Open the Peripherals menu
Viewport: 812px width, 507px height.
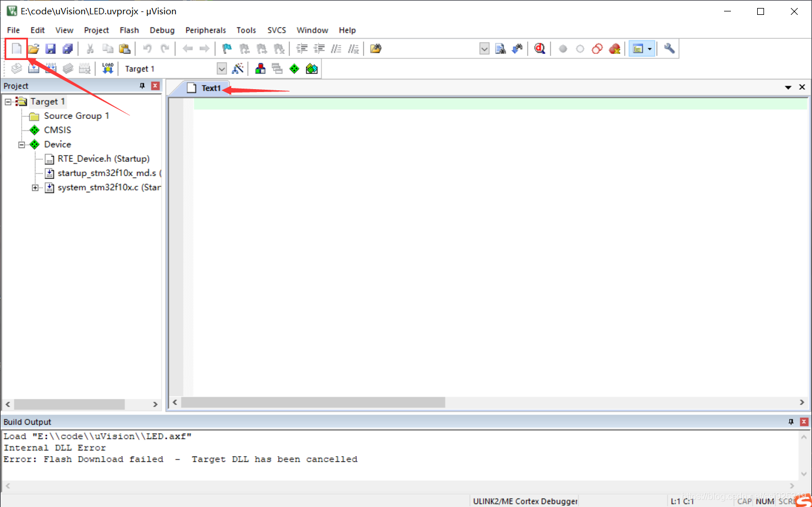tap(206, 30)
